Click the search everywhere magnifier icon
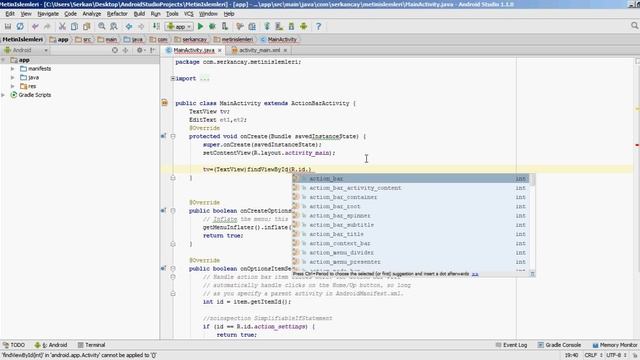This screenshot has height=360, width=640. (x=634, y=26)
